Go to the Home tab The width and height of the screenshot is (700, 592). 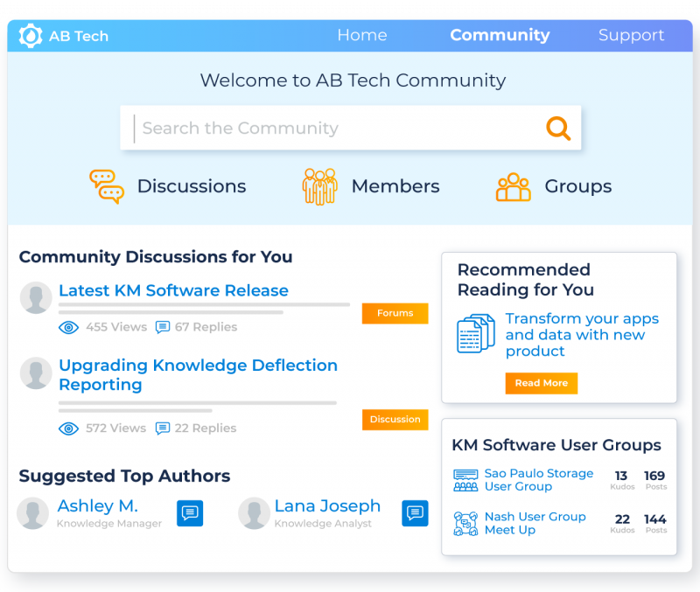[x=362, y=35]
